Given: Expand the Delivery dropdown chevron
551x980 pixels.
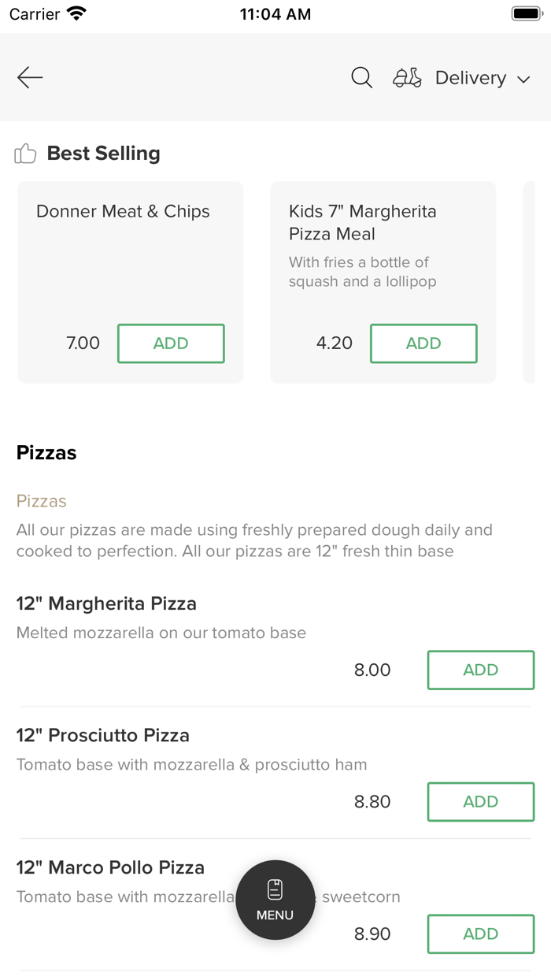Looking at the screenshot, I should tap(523, 79).
